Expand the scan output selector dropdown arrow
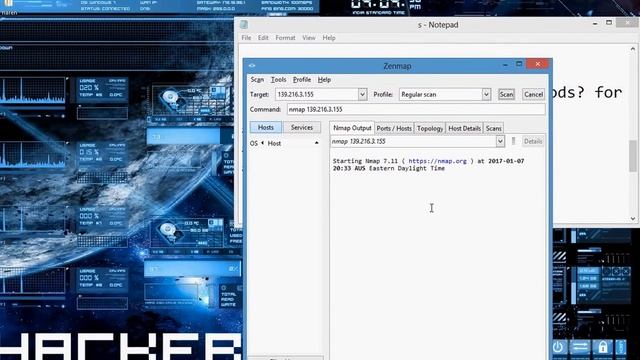Viewport: 640px width, 360px height. click(x=500, y=141)
